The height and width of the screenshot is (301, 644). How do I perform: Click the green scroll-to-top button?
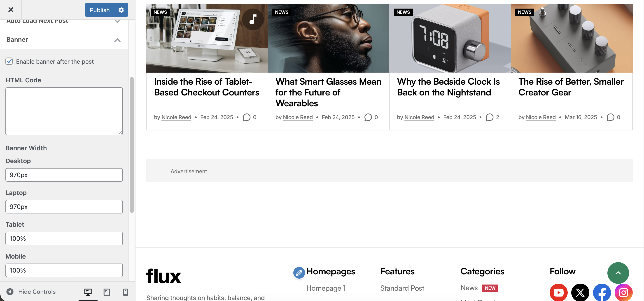click(x=618, y=273)
